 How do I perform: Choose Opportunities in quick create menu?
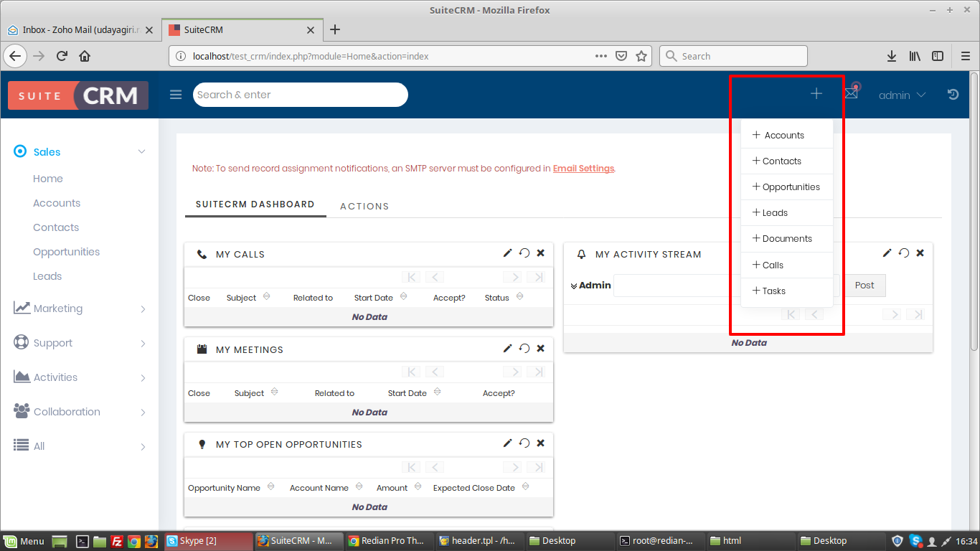pyautogui.click(x=787, y=187)
